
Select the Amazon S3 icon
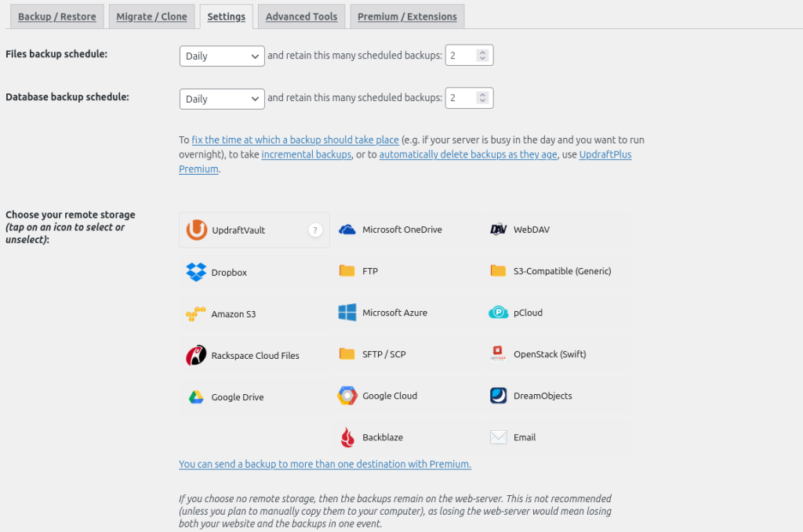coord(196,314)
